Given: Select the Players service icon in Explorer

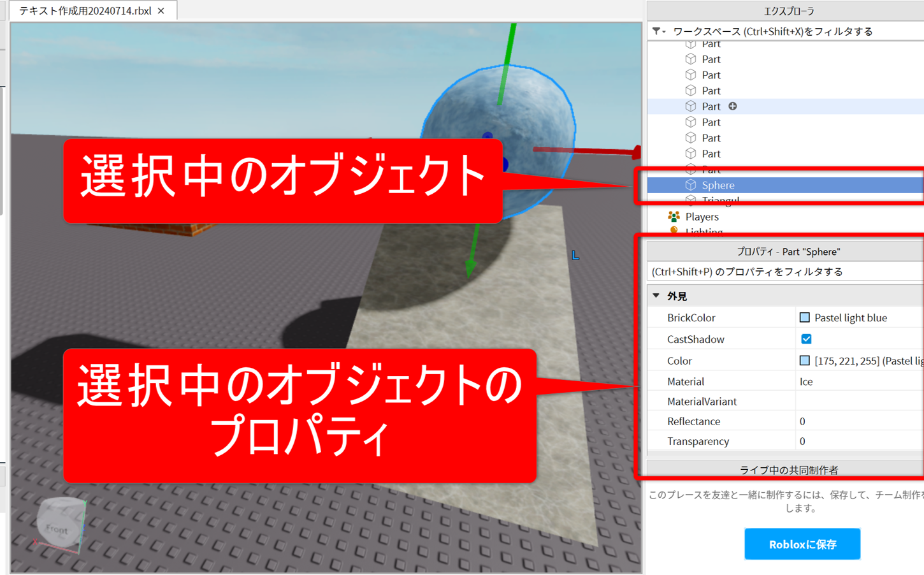Looking at the screenshot, I should coord(674,217).
